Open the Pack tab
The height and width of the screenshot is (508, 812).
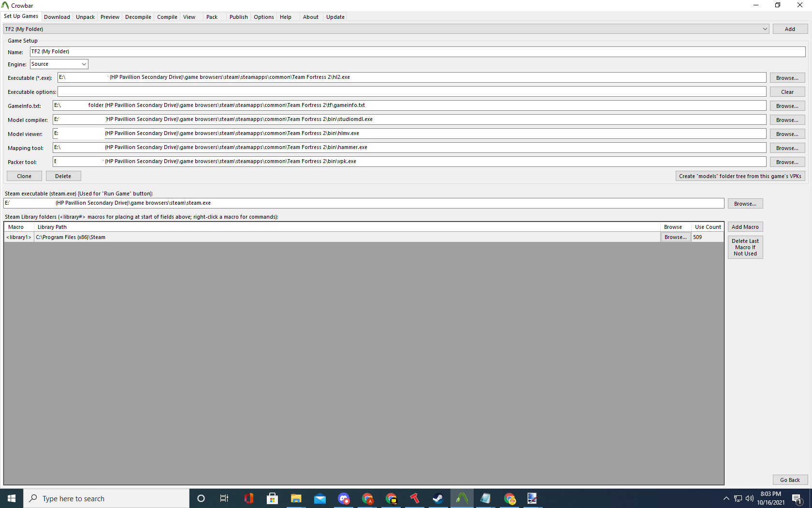(x=212, y=17)
